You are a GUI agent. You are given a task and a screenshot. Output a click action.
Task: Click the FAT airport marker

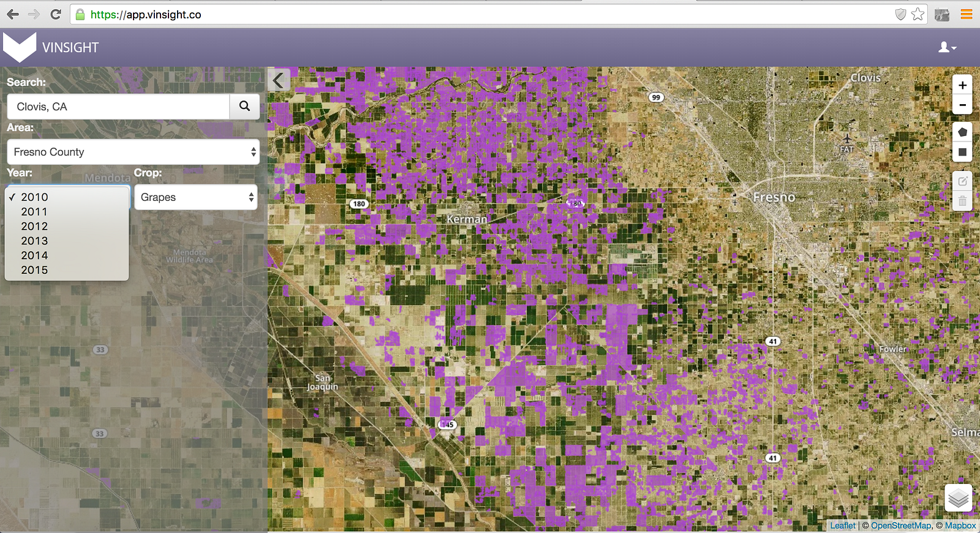click(847, 143)
